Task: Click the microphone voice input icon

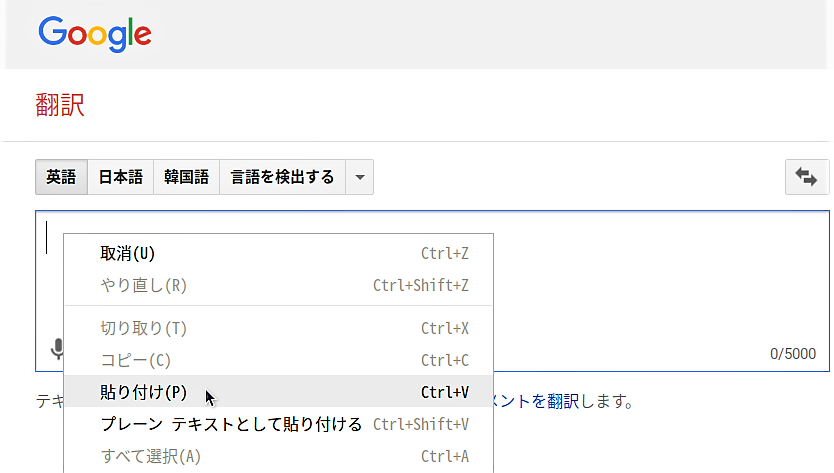Action: (57, 349)
